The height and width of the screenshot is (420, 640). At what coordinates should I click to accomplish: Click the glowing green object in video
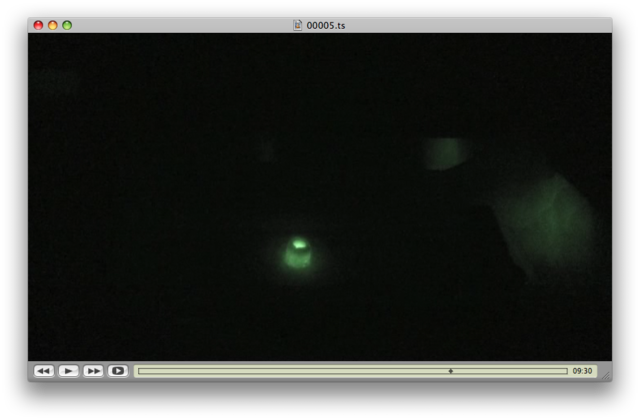click(298, 253)
